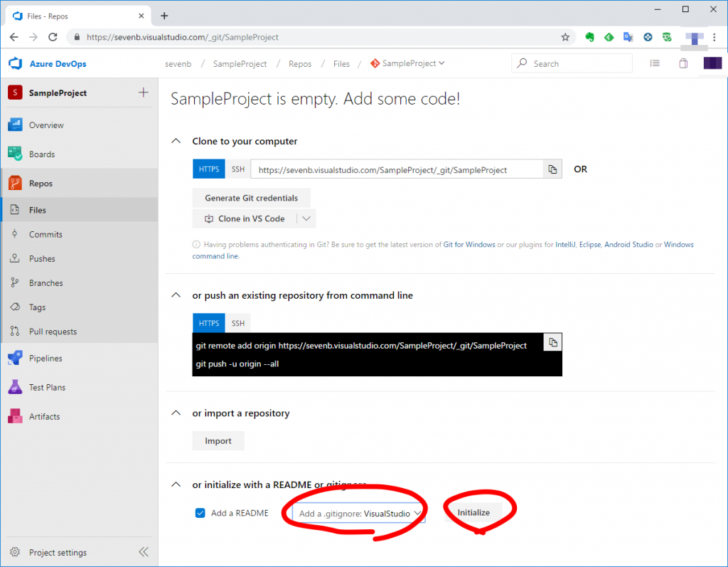This screenshot has width=728, height=567.
Task: Click in the Search box
Action: click(x=572, y=63)
